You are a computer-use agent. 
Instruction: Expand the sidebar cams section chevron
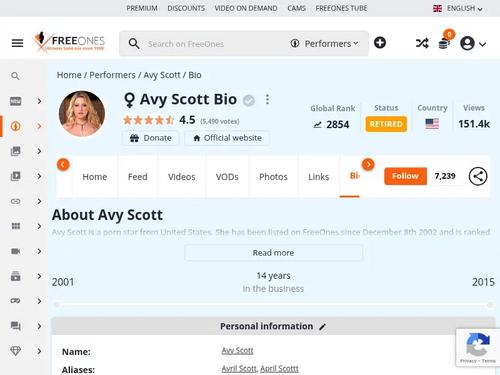point(39,251)
